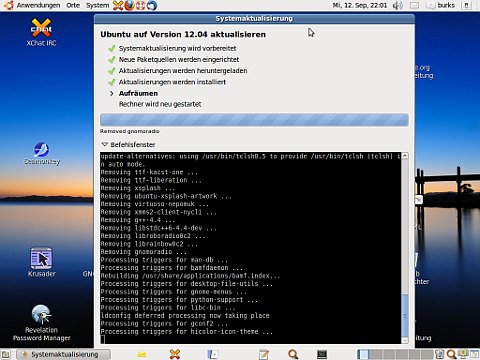Open SeaMonkey desktop icon
Image resolution: width=480 pixels, height=360 pixels.
click(42, 153)
